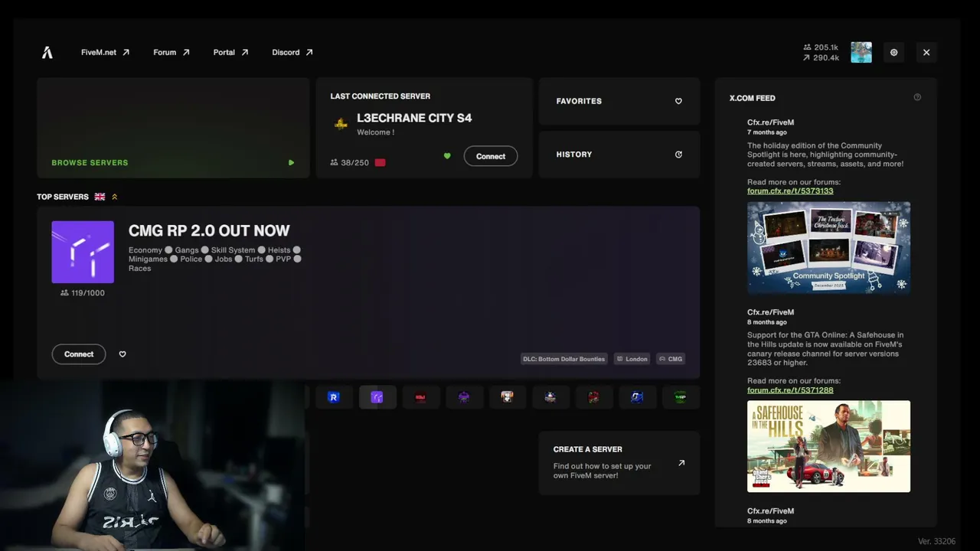Image resolution: width=980 pixels, height=551 pixels.
Task: Select the purple mascot server icon
Action: (x=464, y=397)
